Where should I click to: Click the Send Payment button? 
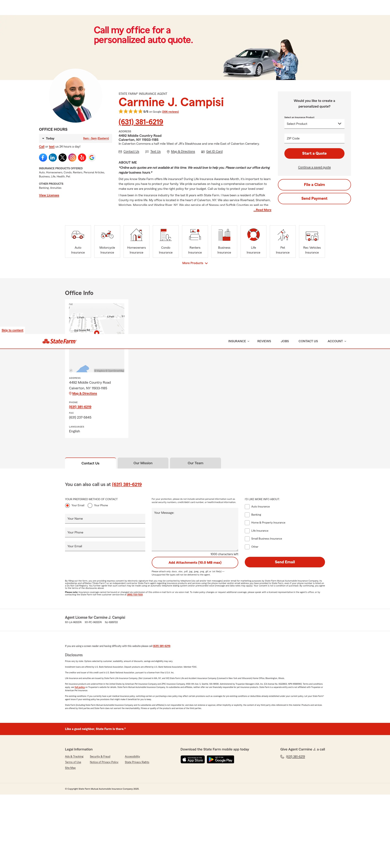pyautogui.click(x=314, y=199)
